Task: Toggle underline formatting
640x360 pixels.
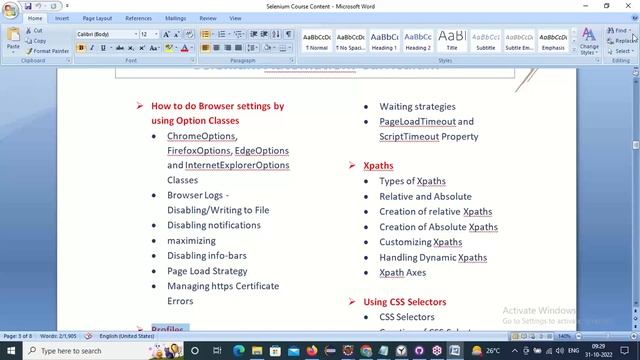Action: [103, 48]
